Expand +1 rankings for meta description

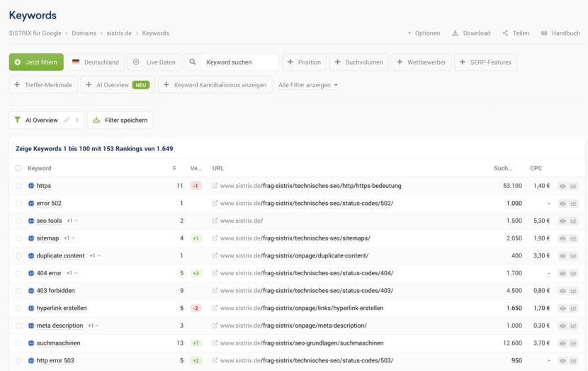coord(94,326)
